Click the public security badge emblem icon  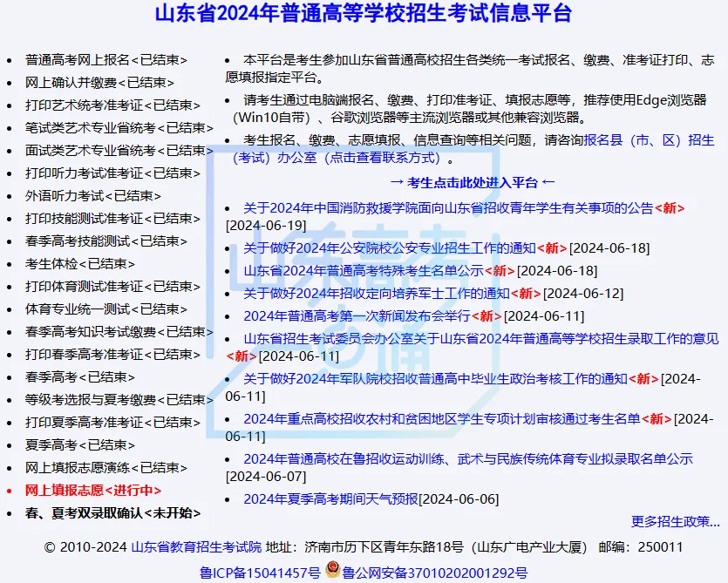(x=332, y=571)
